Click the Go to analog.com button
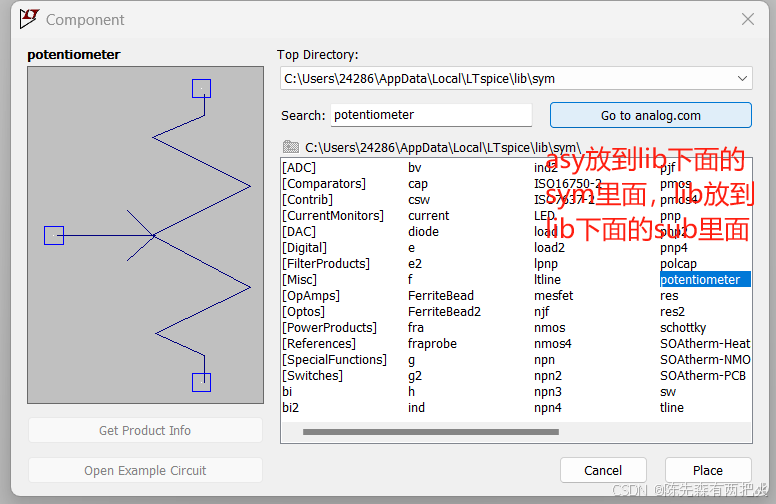This screenshot has width=776, height=504. click(651, 115)
